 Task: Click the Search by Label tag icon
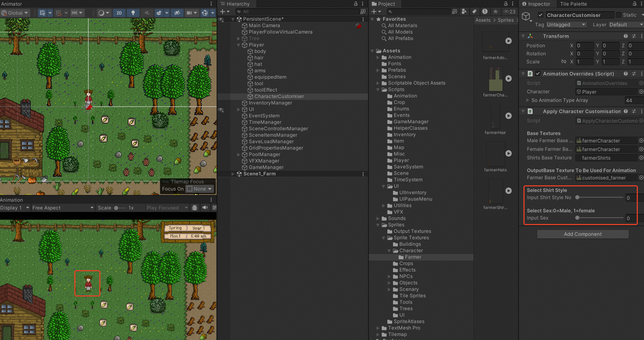(x=474, y=12)
